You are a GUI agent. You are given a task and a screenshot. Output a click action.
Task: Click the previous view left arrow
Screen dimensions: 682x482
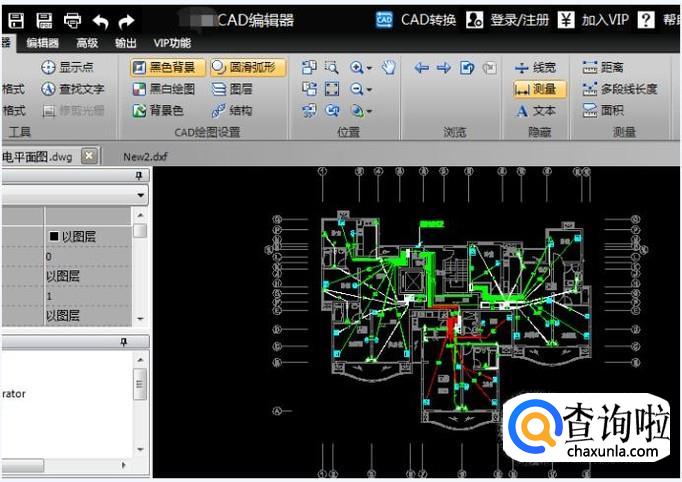tap(421, 67)
